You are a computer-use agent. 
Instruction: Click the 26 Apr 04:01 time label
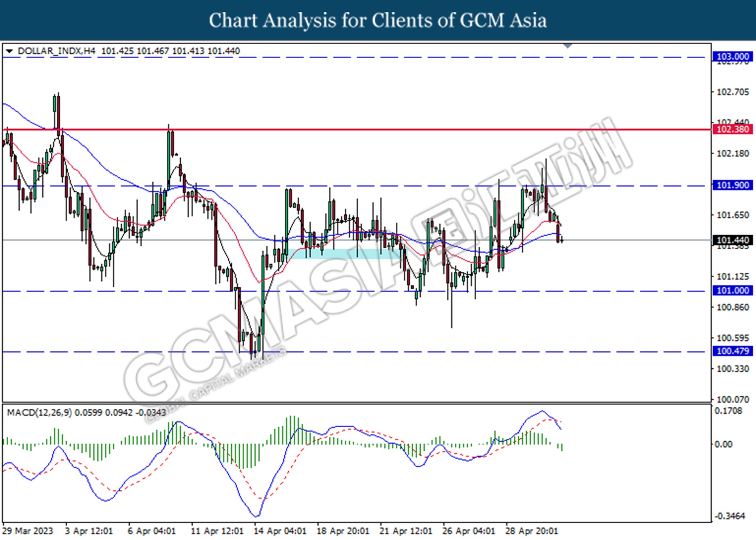[469, 531]
